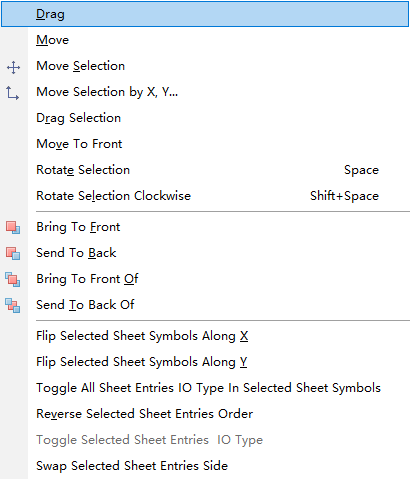Viewport: 410px width, 480px height.
Task: Choose Reverse Selected Sheet Entries Order
Action: coord(205,414)
